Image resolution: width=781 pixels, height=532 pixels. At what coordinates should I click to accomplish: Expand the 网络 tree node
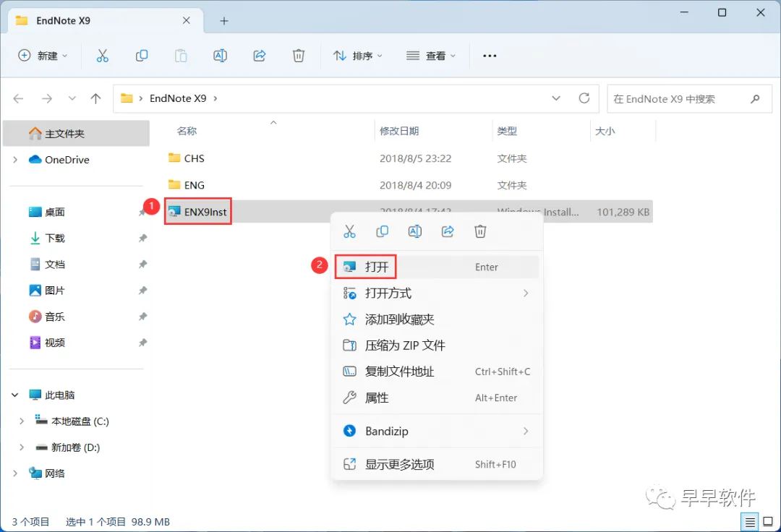click(x=15, y=473)
